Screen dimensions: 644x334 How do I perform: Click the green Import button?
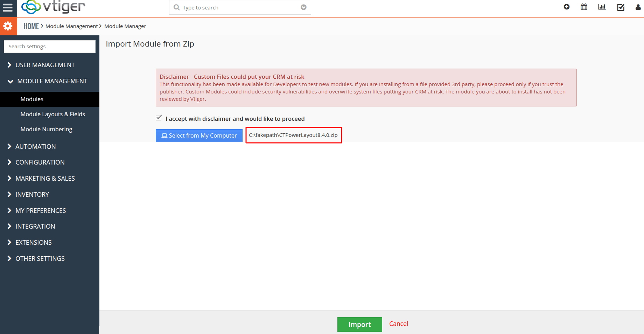point(360,325)
